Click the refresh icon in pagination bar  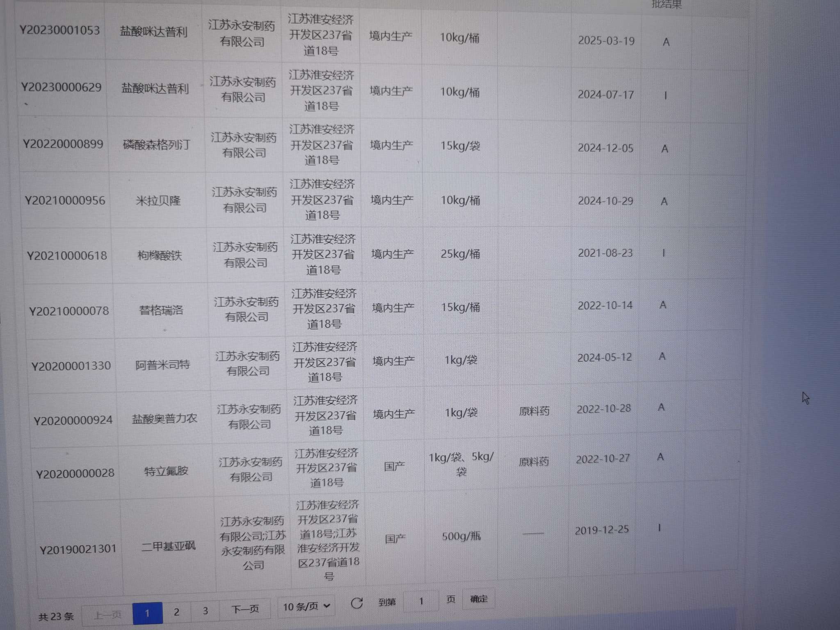click(356, 603)
